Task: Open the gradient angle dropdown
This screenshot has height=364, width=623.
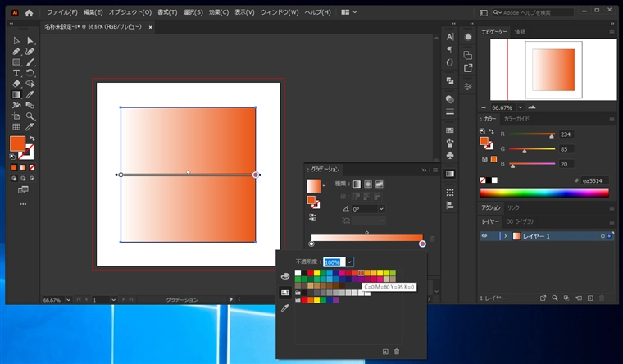Action: [x=381, y=209]
